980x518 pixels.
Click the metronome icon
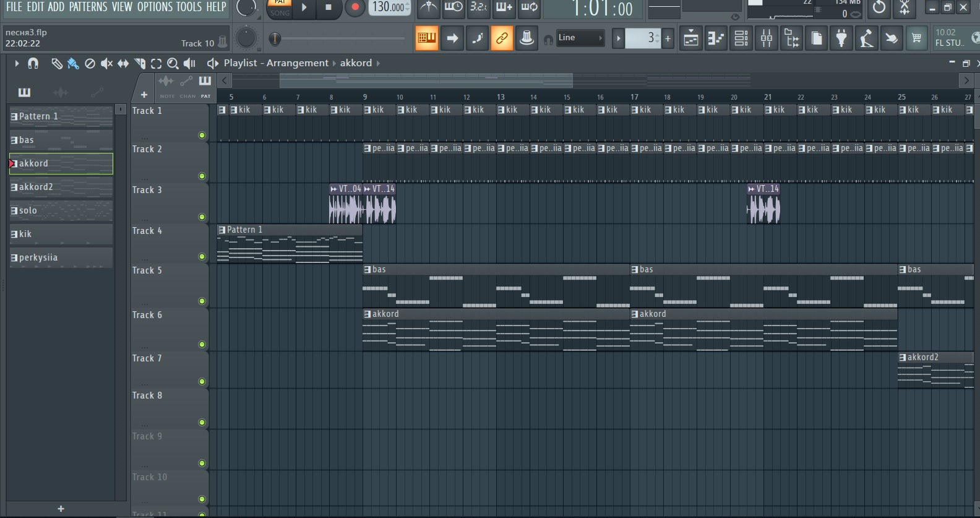428,7
